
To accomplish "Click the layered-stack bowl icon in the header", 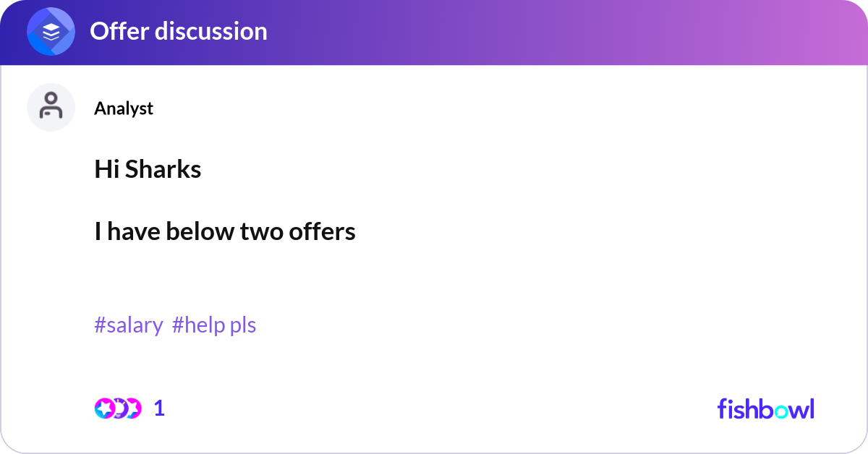I will tap(50, 31).
